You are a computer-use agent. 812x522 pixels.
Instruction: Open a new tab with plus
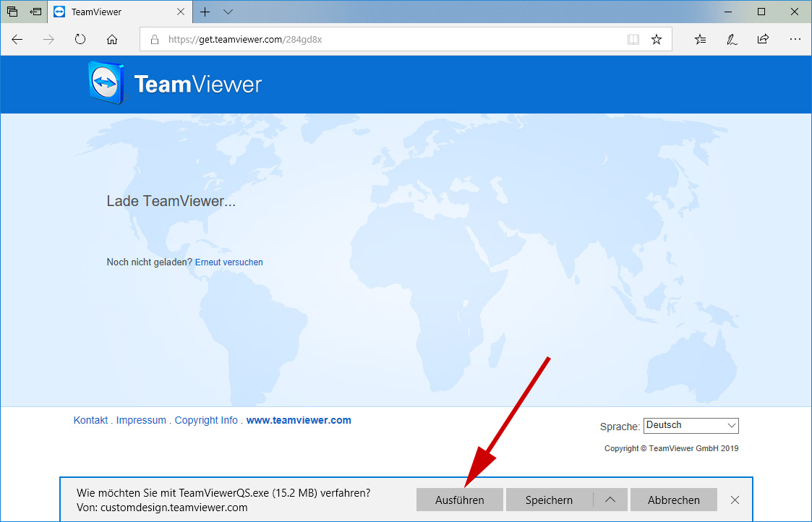(x=205, y=12)
